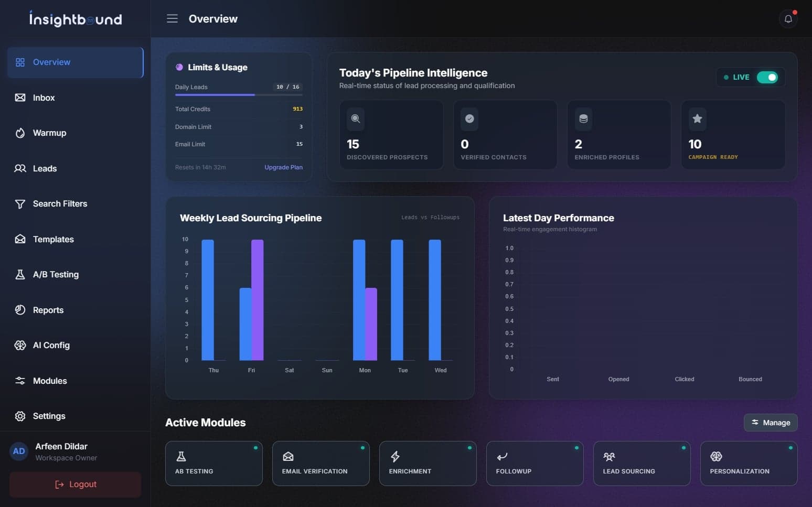Click the Lead Sourcing people icon
812x507 pixels.
click(x=609, y=456)
